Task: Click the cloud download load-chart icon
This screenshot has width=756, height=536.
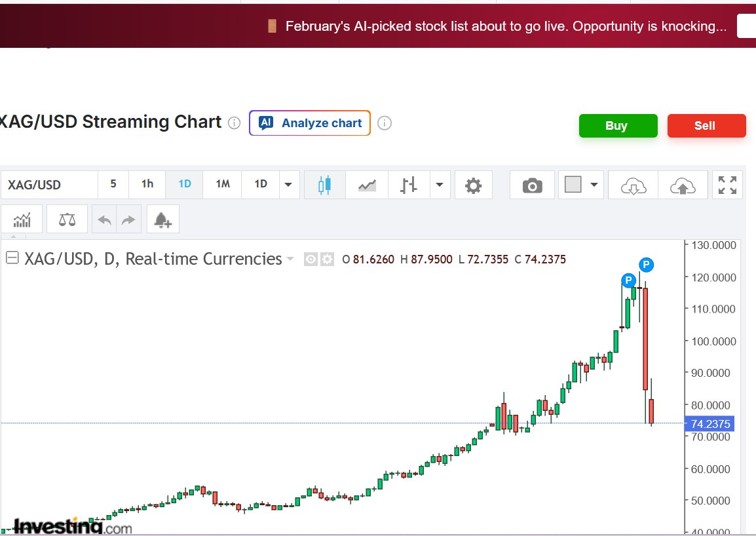Action: [x=633, y=185]
